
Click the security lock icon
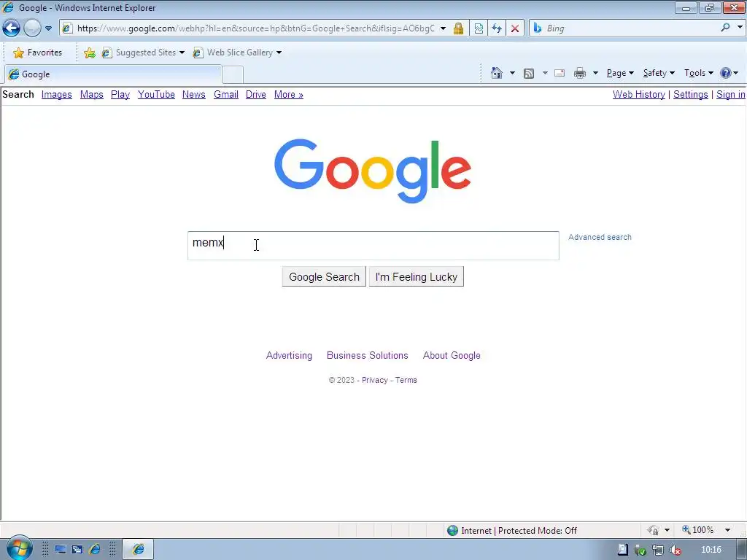(x=458, y=28)
